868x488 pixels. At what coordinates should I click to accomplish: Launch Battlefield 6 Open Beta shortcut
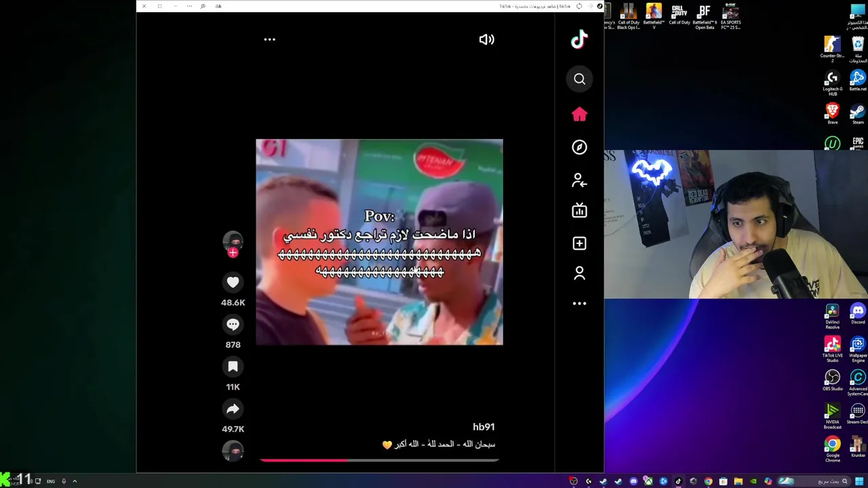pyautogui.click(x=705, y=17)
